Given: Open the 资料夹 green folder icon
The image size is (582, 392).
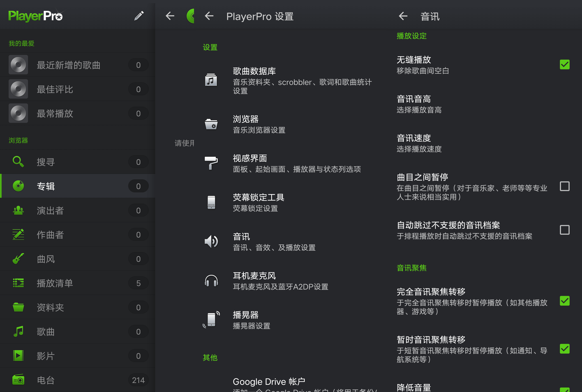Looking at the screenshot, I should pyautogui.click(x=18, y=307).
